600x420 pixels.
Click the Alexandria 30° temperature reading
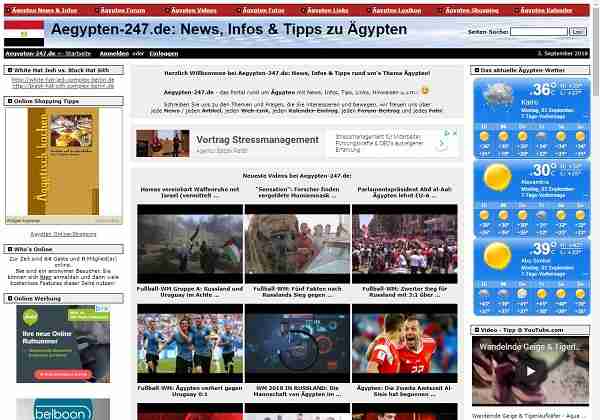point(543,170)
